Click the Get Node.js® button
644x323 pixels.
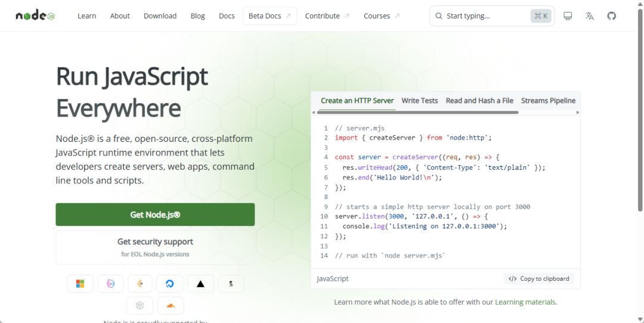[x=155, y=214]
